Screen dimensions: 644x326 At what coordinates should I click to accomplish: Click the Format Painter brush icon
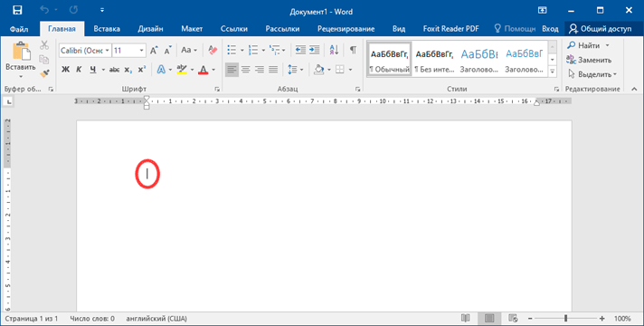(x=44, y=73)
